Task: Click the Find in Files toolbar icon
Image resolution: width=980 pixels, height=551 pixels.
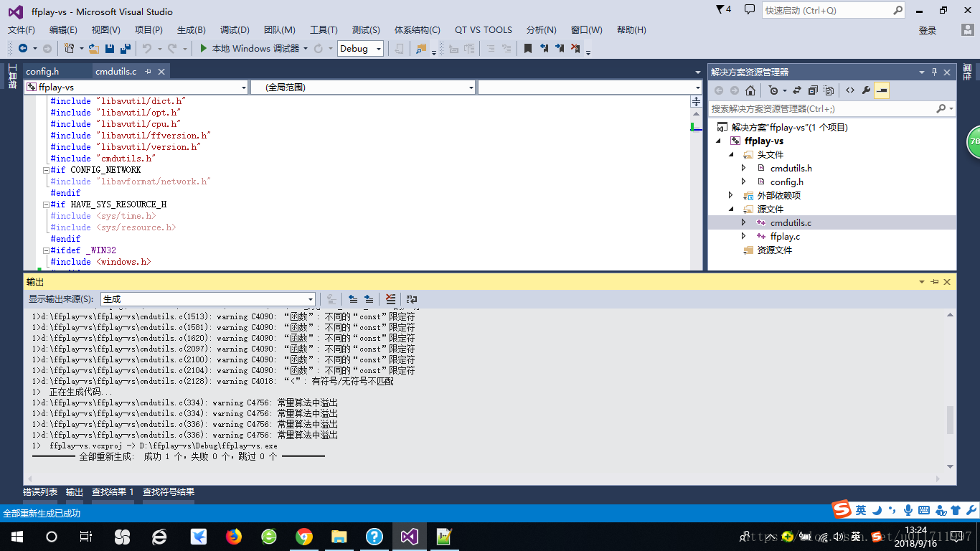Action: [421, 48]
